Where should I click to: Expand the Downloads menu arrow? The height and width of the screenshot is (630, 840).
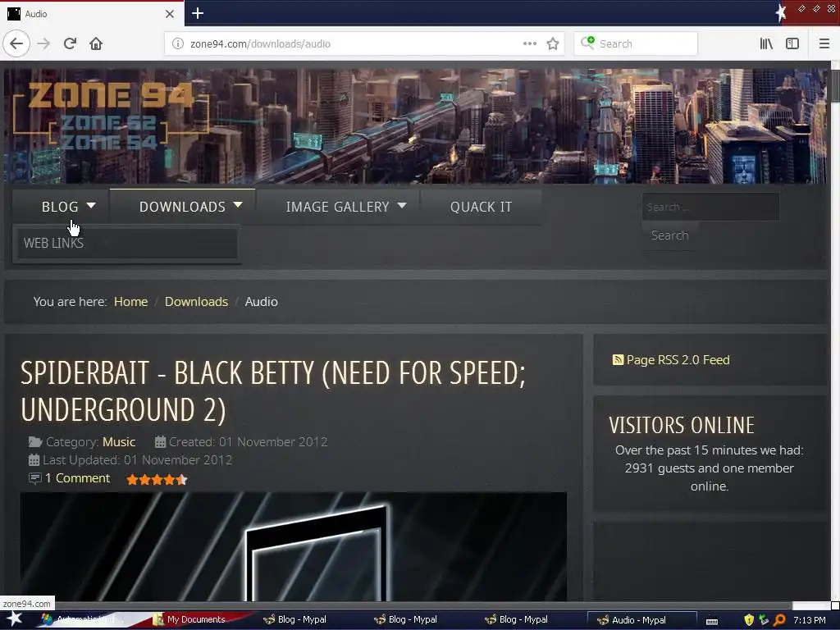click(x=238, y=205)
